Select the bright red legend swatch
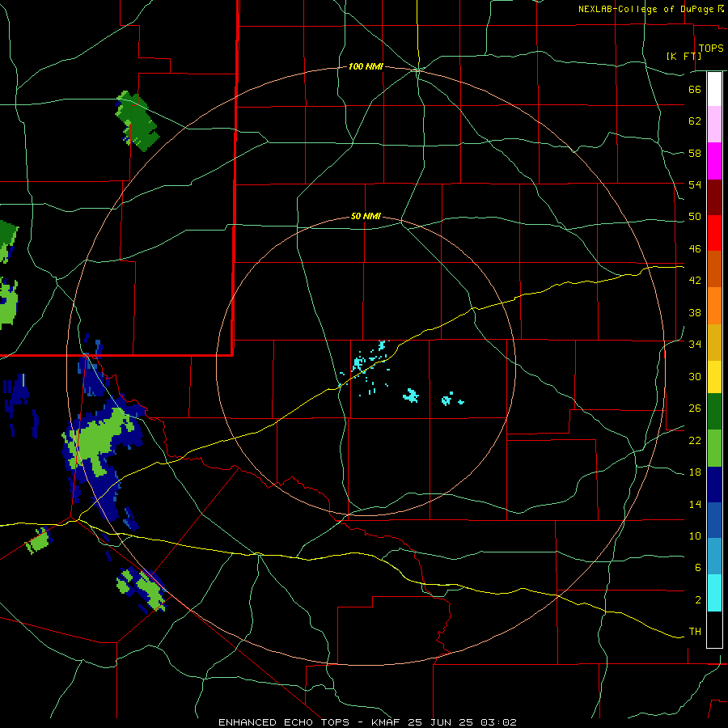Image resolution: width=728 pixels, height=728 pixels. pos(714,233)
